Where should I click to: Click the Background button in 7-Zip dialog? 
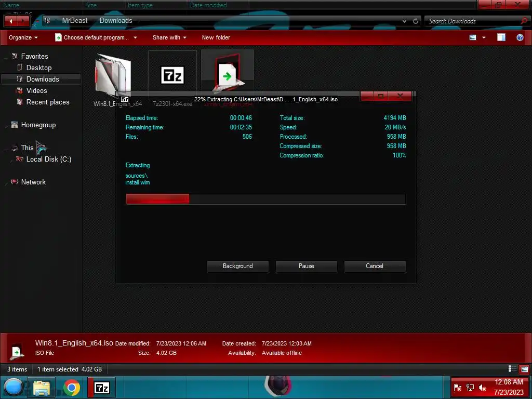(237, 267)
